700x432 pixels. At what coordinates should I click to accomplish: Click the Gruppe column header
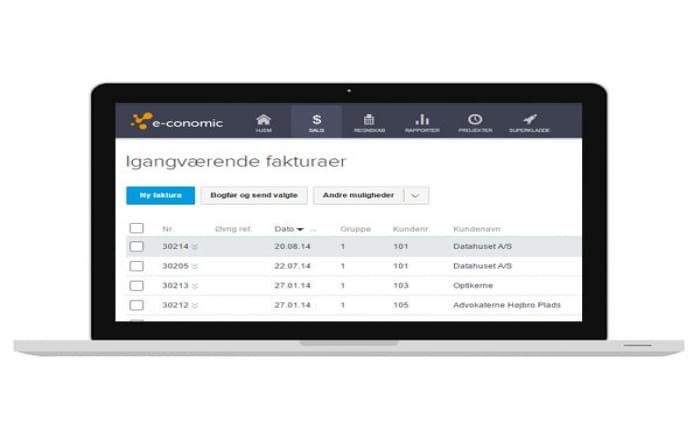pyautogui.click(x=355, y=229)
